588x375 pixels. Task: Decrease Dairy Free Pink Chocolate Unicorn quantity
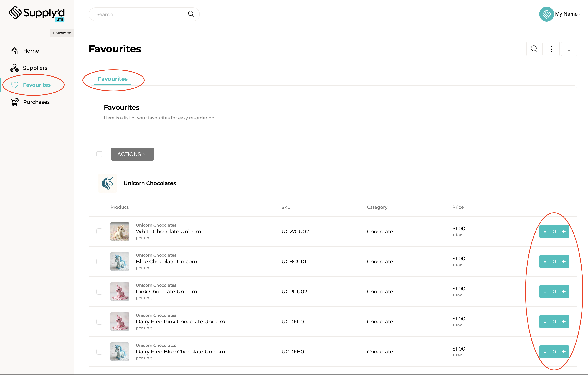(545, 322)
